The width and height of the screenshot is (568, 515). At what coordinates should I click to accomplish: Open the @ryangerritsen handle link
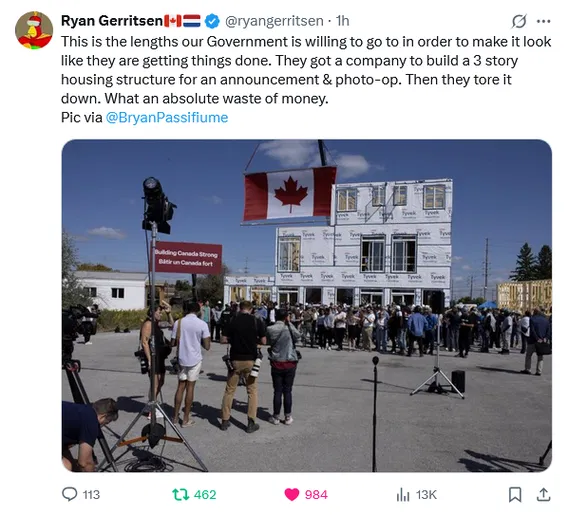click(x=274, y=21)
